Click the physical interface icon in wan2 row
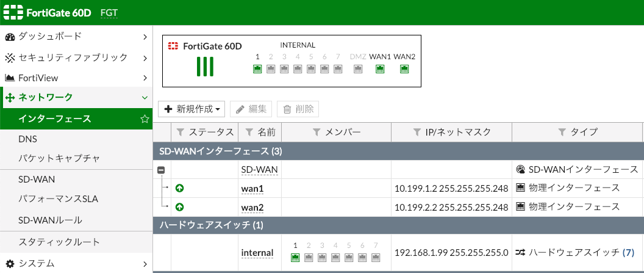Image resolution: width=644 pixels, height=273 pixels. click(520, 207)
